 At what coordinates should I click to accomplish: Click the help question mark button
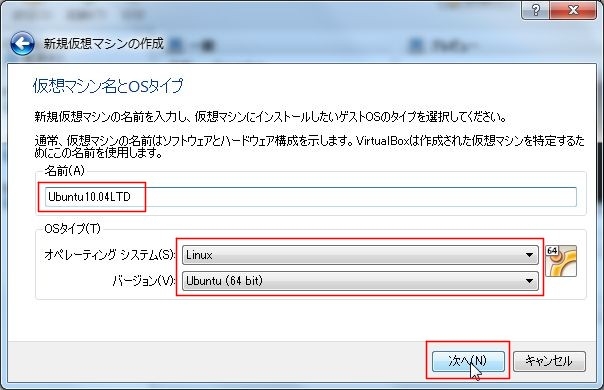pos(535,10)
